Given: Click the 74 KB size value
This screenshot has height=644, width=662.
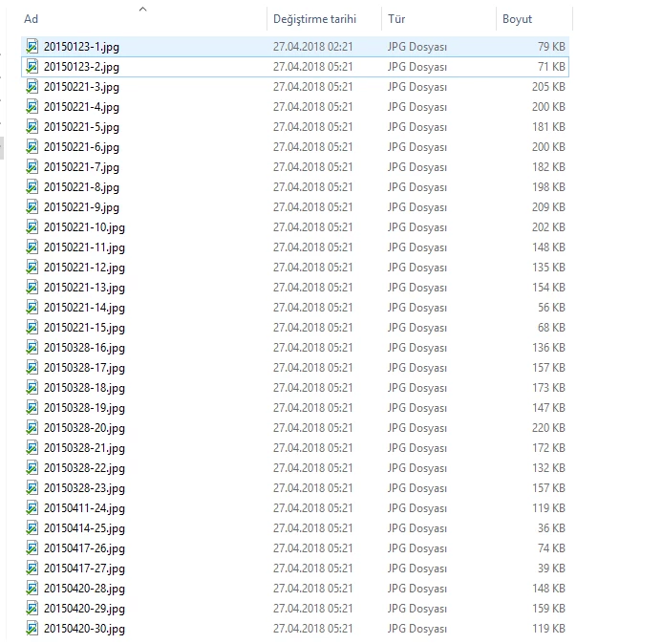Looking at the screenshot, I should [x=551, y=548].
